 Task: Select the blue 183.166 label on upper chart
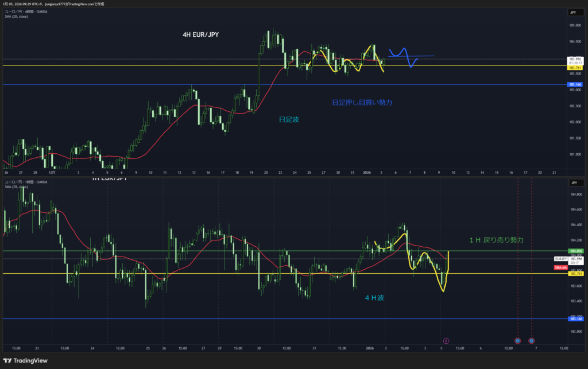coord(575,85)
